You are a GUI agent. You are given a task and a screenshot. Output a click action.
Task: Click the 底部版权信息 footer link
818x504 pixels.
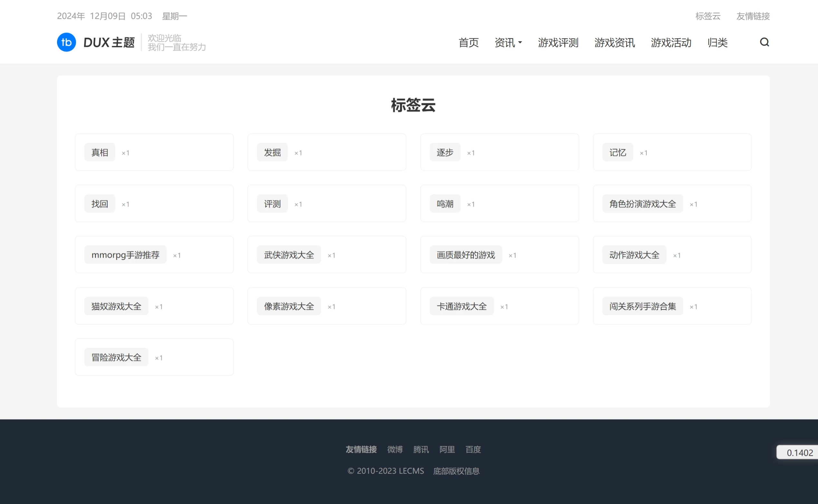click(x=456, y=471)
